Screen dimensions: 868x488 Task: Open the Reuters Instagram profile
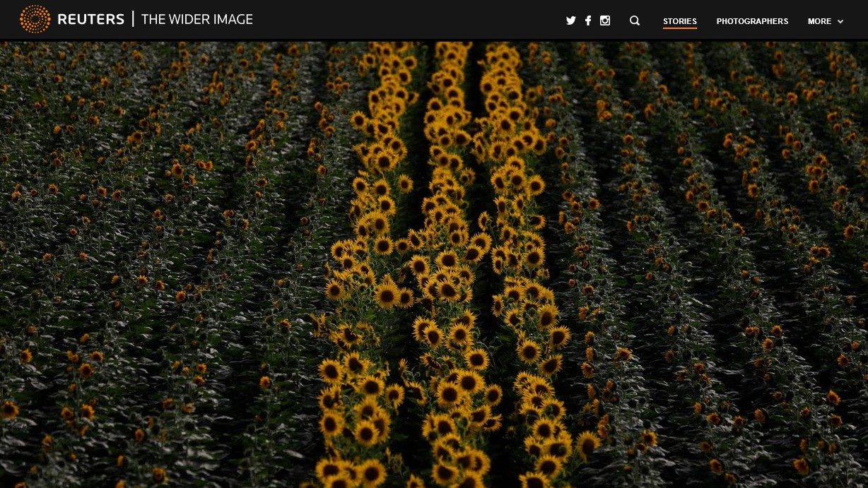pyautogui.click(x=605, y=20)
